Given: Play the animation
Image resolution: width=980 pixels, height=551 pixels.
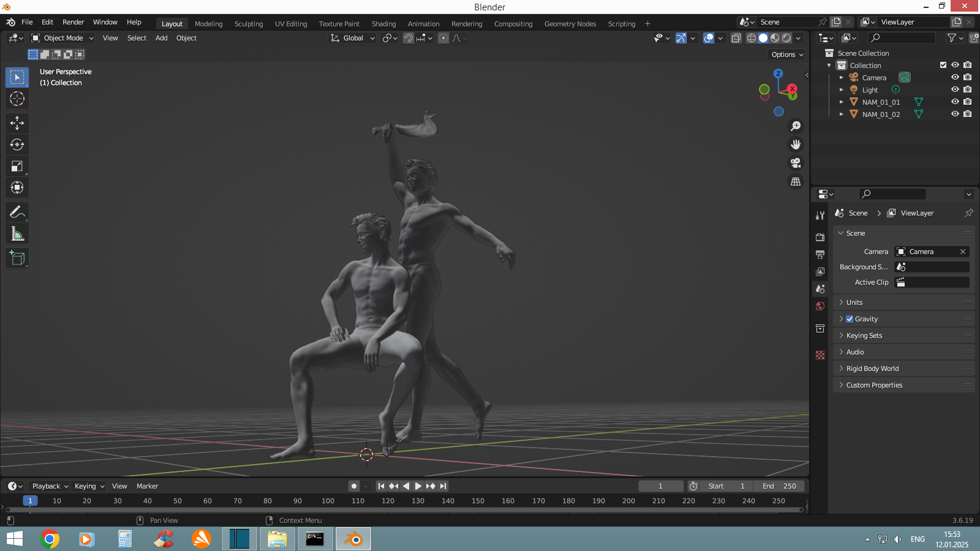Looking at the screenshot, I should (418, 486).
